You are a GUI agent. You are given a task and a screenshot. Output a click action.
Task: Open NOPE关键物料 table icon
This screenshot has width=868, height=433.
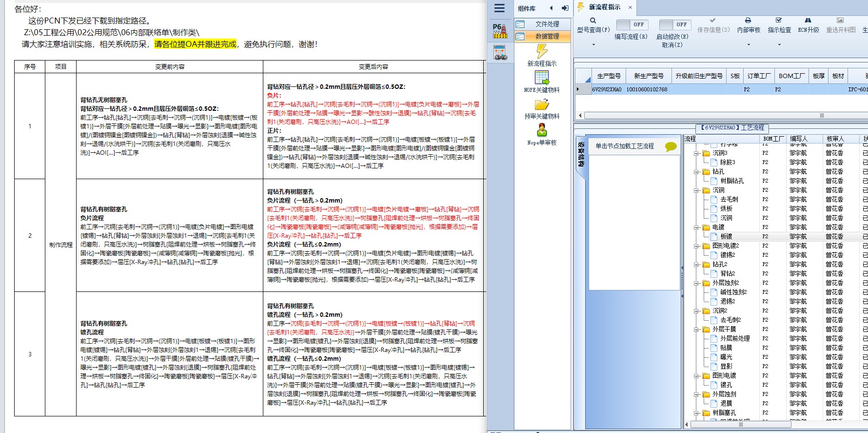pyautogui.click(x=542, y=78)
